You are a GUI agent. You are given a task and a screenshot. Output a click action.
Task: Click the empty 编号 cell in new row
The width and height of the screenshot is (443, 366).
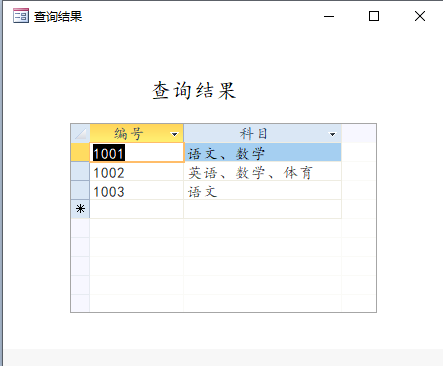point(137,209)
